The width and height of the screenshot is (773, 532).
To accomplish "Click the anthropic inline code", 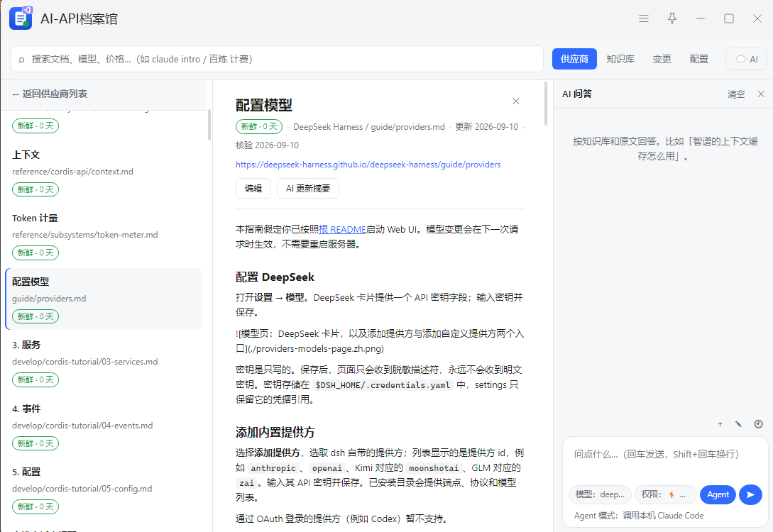I will (273, 468).
